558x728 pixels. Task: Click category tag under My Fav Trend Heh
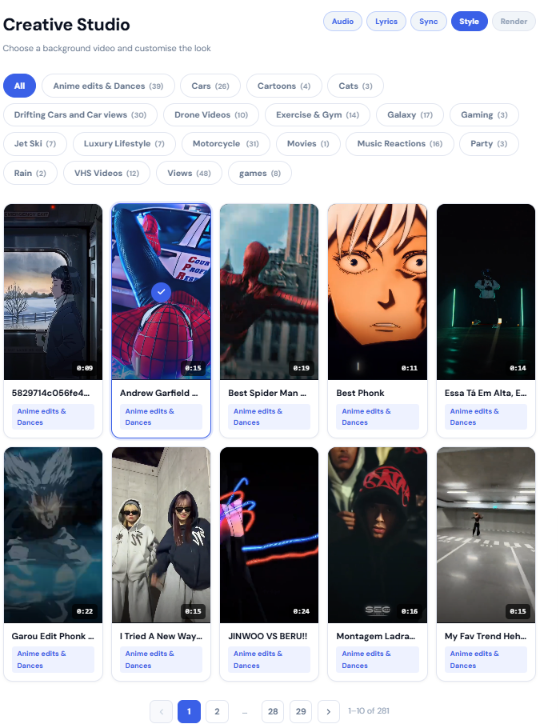coord(486,660)
